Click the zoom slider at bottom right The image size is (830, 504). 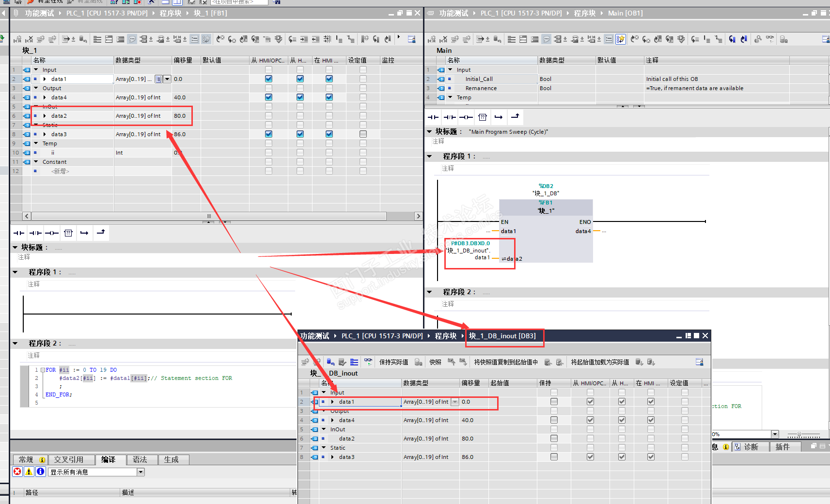click(x=799, y=434)
